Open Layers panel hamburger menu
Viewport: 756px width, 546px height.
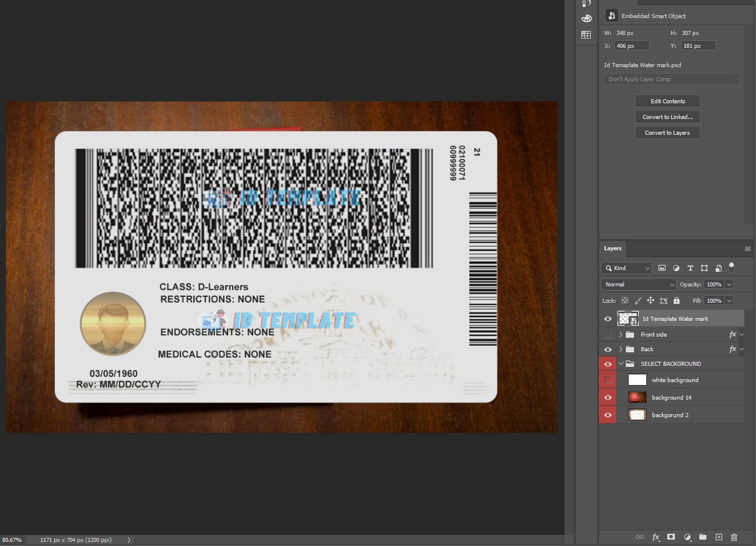[x=747, y=249]
